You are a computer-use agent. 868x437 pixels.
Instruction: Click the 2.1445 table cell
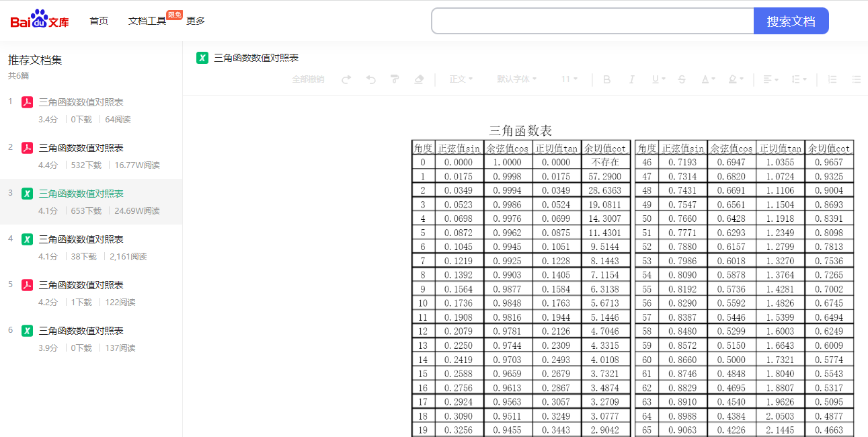point(781,430)
